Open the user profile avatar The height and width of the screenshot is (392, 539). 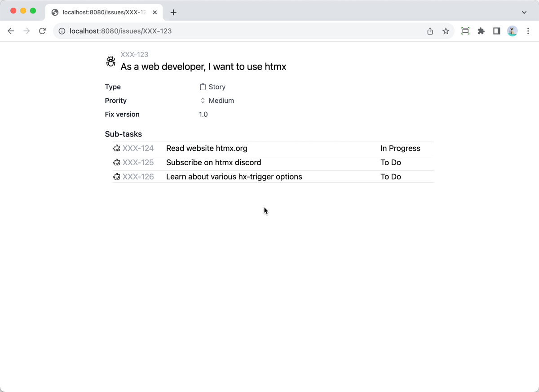pos(512,31)
